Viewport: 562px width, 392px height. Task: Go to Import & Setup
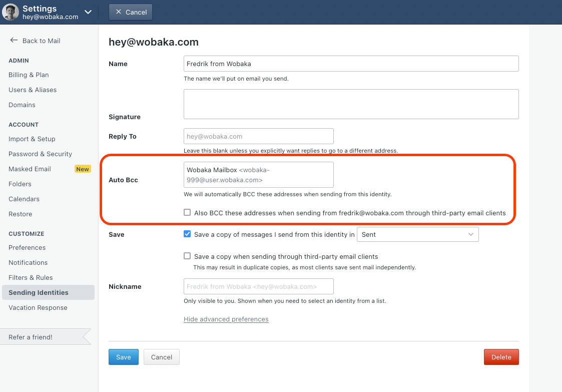[x=32, y=139]
